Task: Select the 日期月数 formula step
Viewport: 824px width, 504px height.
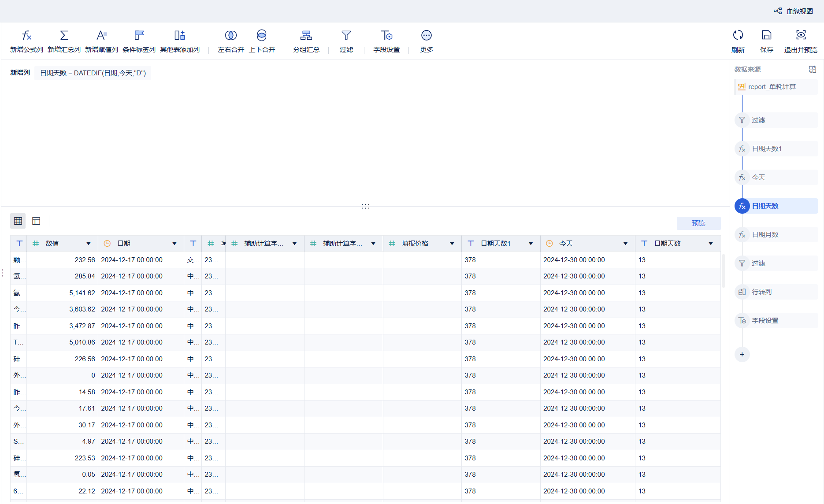Action: pos(776,235)
